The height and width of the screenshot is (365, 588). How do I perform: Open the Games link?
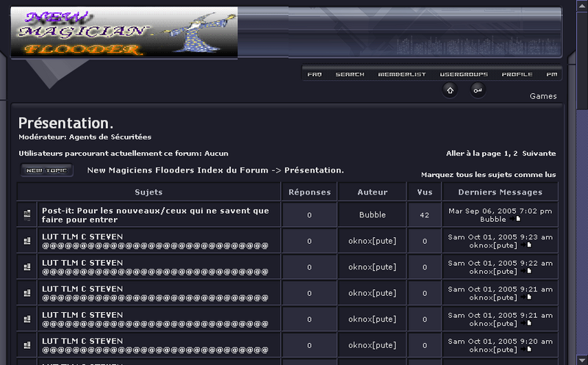tap(543, 96)
